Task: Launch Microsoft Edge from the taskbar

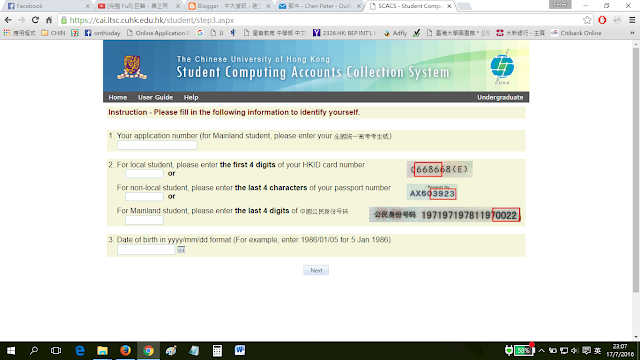Action: 80,351
